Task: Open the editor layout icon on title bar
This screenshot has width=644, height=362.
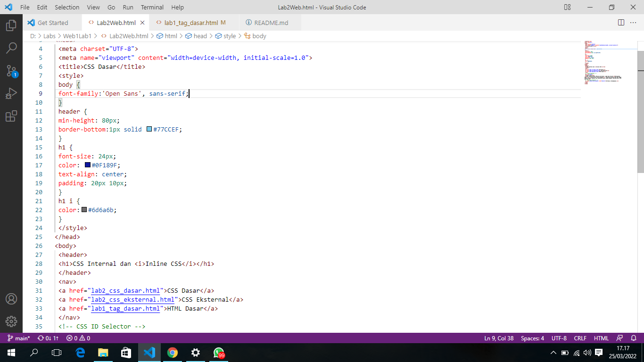Action: click(x=567, y=7)
